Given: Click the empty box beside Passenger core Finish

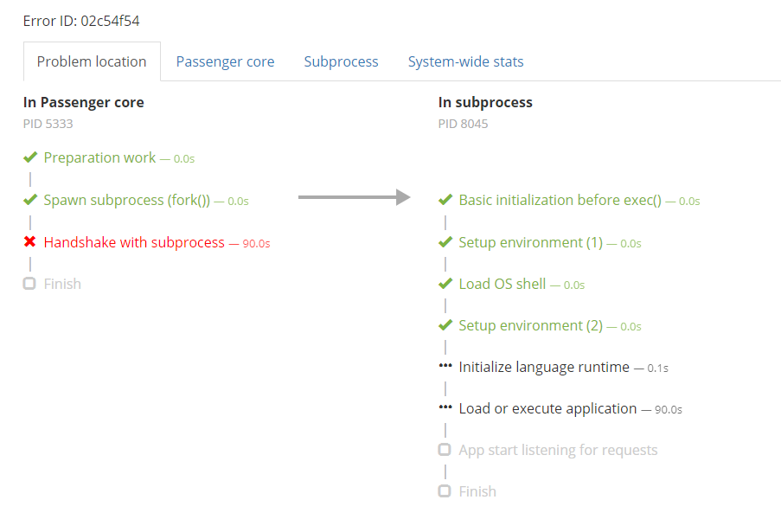Looking at the screenshot, I should click(29, 284).
